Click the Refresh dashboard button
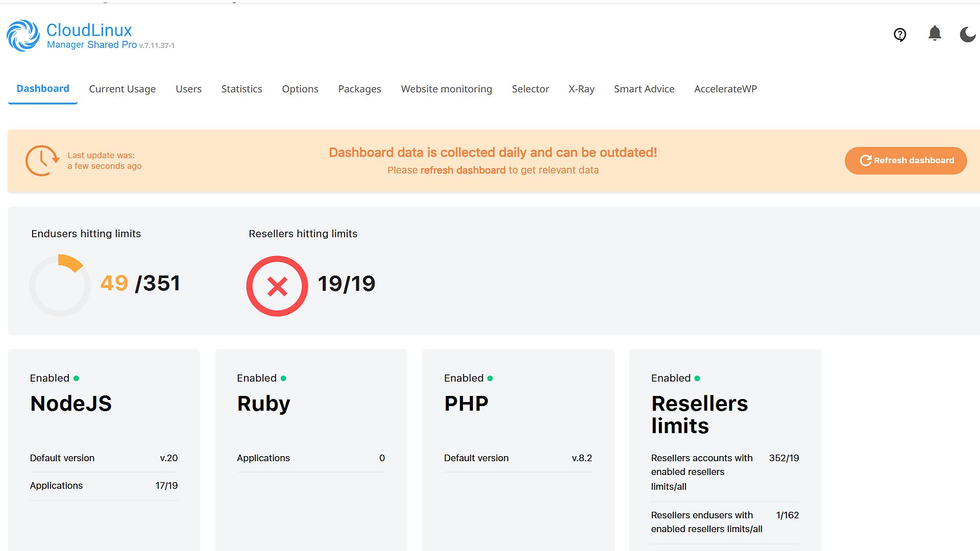The width and height of the screenshot is (980, 551). pyautogui.click(x=906, y=161)
